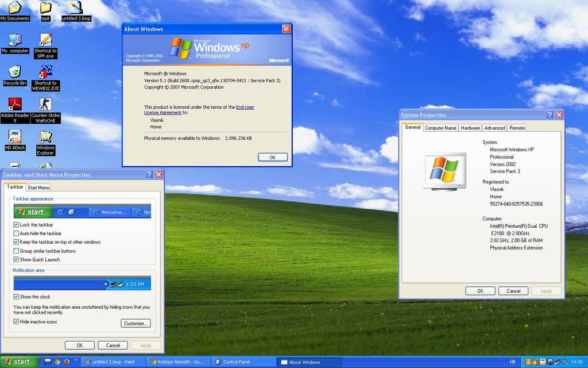588x368 pixels.
Task: Launch Chrome from the Quick Launch bar
Action: click(x=57, y=362)
